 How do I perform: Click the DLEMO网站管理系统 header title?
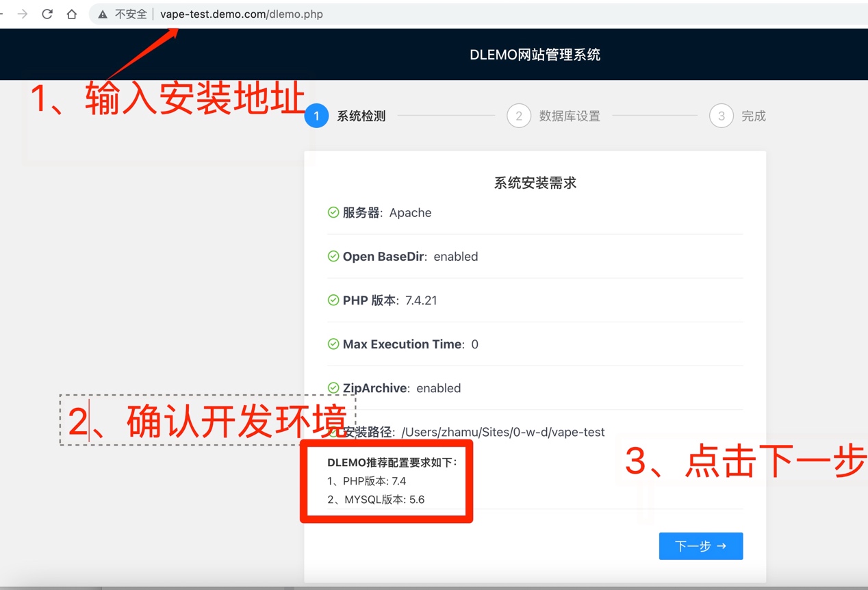point(535,55)
